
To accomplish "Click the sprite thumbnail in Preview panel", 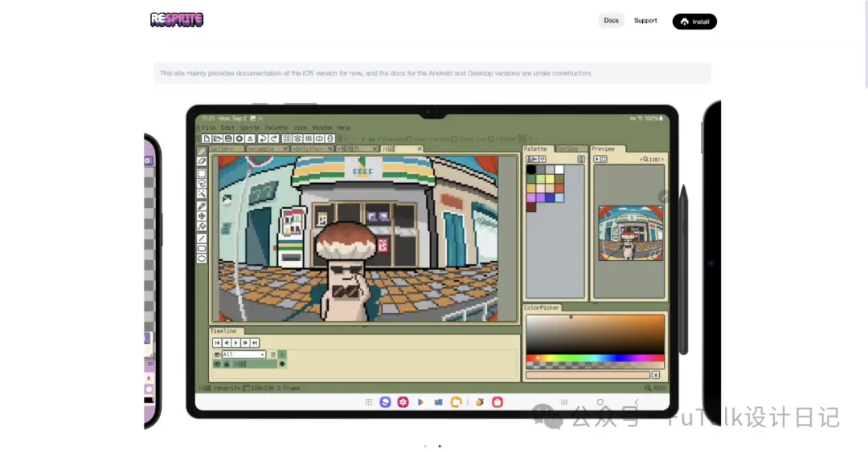I will [x=631, y=233].
